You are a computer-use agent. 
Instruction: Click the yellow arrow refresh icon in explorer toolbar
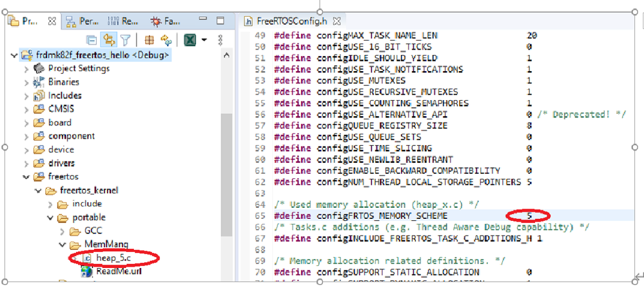tap(166, 40)
